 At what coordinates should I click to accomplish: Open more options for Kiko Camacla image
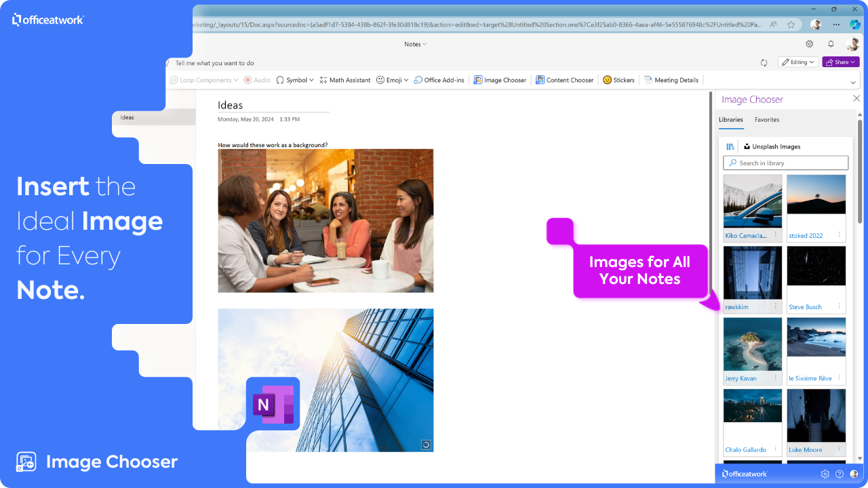[x=776, y=235]
